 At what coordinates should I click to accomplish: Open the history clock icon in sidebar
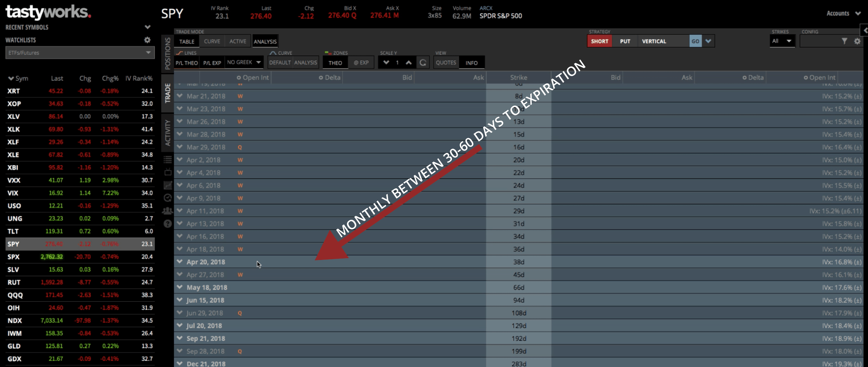167,198
